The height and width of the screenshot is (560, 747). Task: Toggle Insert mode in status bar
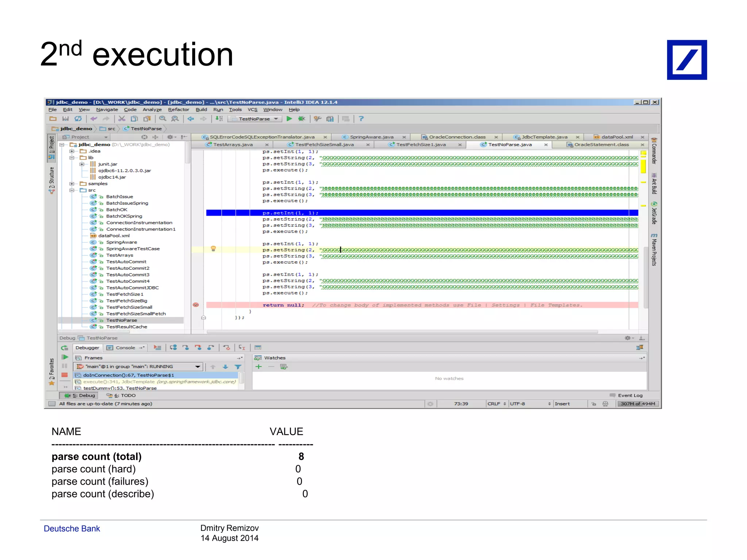(562, 404)
